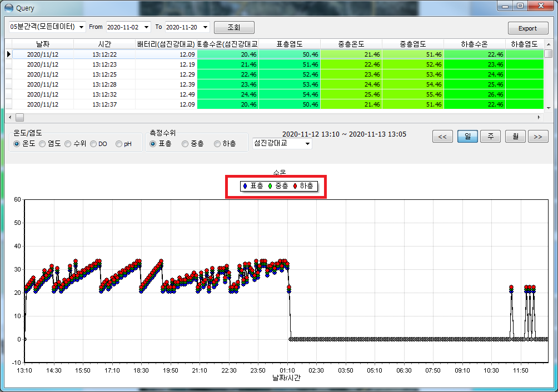Open the From date picker dropdown
The height and width of the screenshot is (392, 558).
click(146, 27)
